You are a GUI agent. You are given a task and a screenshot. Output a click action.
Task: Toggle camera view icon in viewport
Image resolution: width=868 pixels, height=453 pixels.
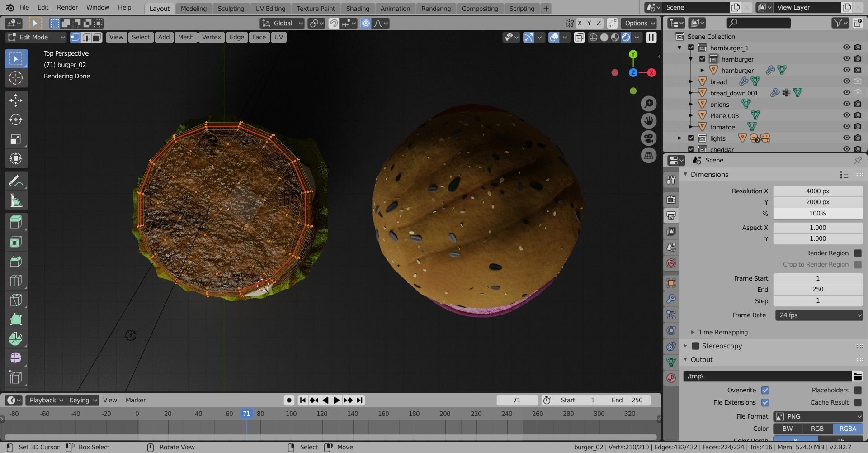tap(649, 138)
